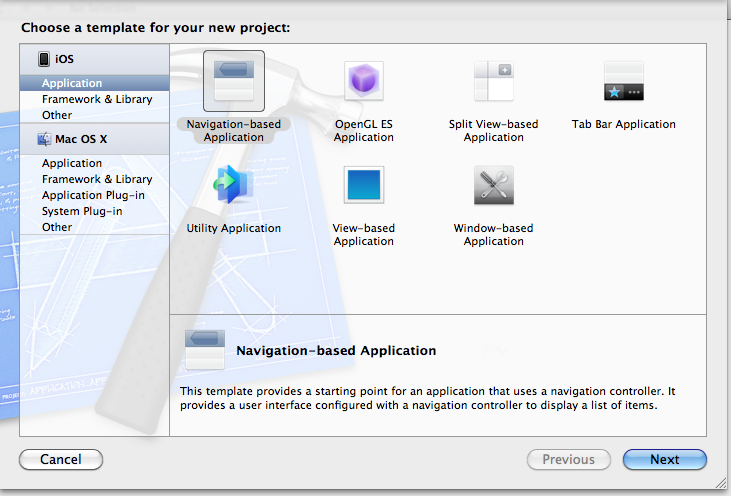Pick the Split View-based Application icon
This screenshot has height=496, width=731.
pyautogui.click(x=494, y=81)
